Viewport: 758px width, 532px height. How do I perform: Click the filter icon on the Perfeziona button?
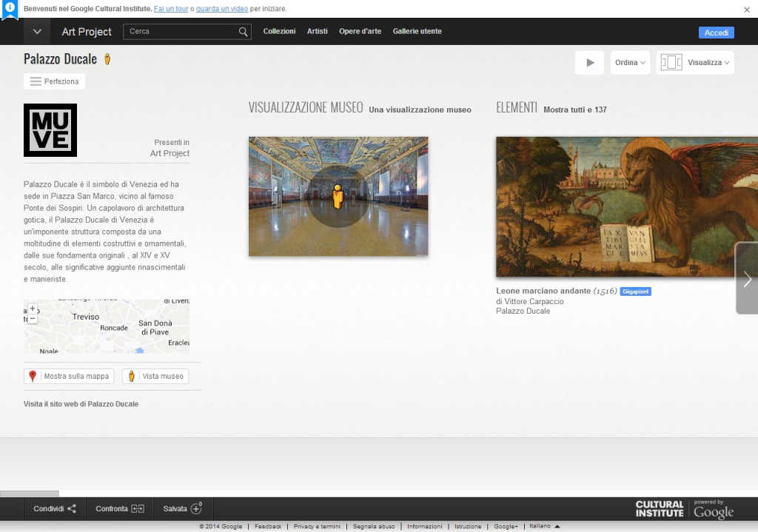tap(36, 81)
